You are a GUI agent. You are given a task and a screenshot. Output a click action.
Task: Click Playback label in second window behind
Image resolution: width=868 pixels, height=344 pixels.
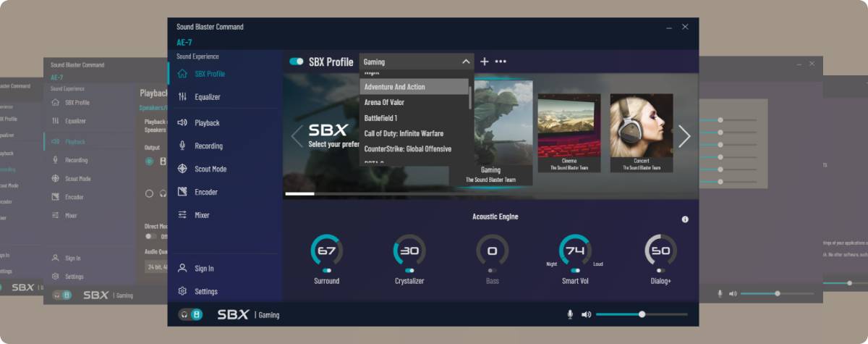click(75, 142)
